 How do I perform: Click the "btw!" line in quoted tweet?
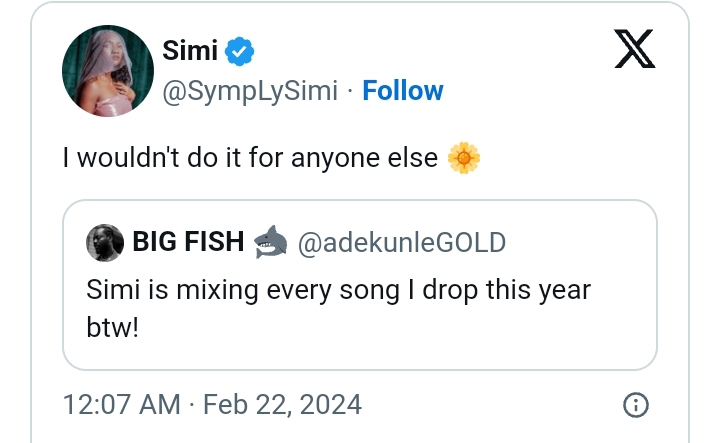tap(112, 327)
